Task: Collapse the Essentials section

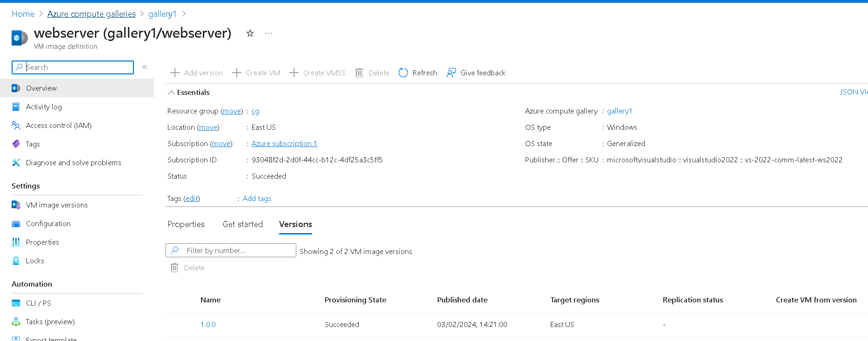Action: coord(188,92)
